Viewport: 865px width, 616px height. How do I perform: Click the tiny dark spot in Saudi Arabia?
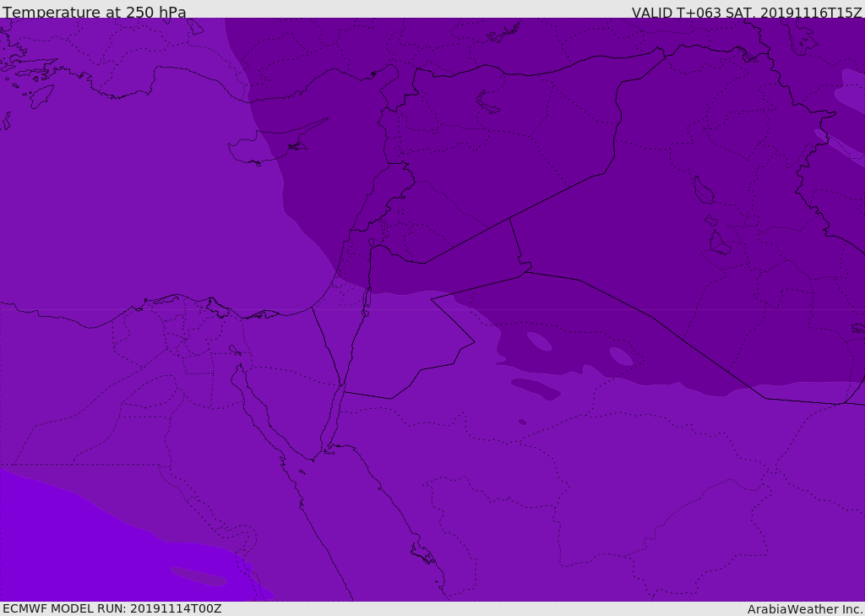pyautogui.click(x=523, y=422)
